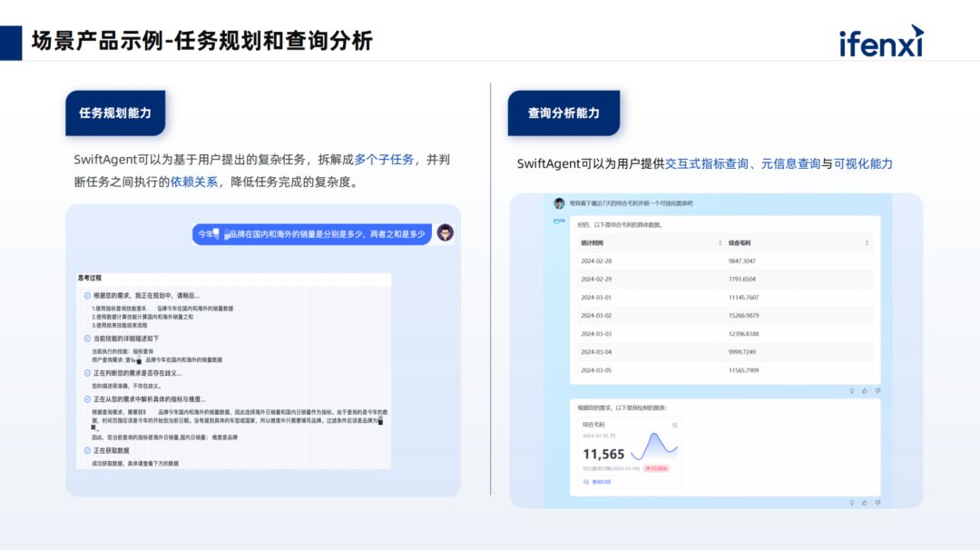Click the avatar next to the 7-day gross margin request
980x550 pixels.
pyautogui.click(x=559, y=203)
